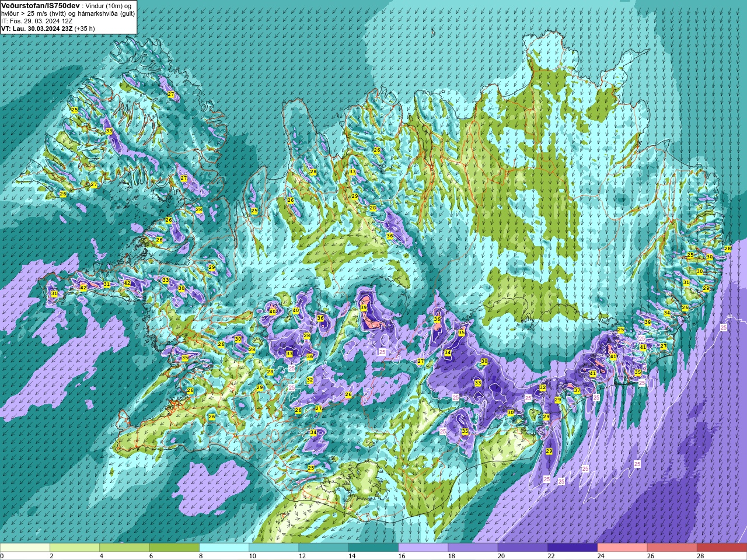Select the salmon 26–28 m/s legend swatch
Screen dimensions: 747x560
coord(672,548)
